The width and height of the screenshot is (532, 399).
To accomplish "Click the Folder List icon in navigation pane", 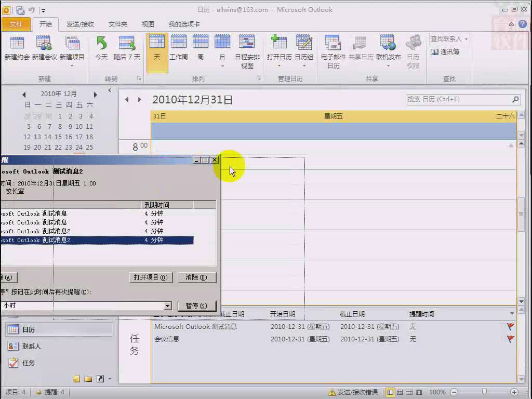I will 88,379.
